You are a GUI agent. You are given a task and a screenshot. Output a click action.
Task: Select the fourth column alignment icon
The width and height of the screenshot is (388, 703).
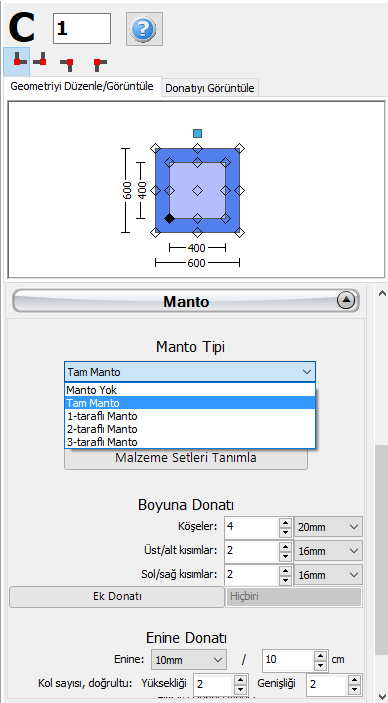99,64
